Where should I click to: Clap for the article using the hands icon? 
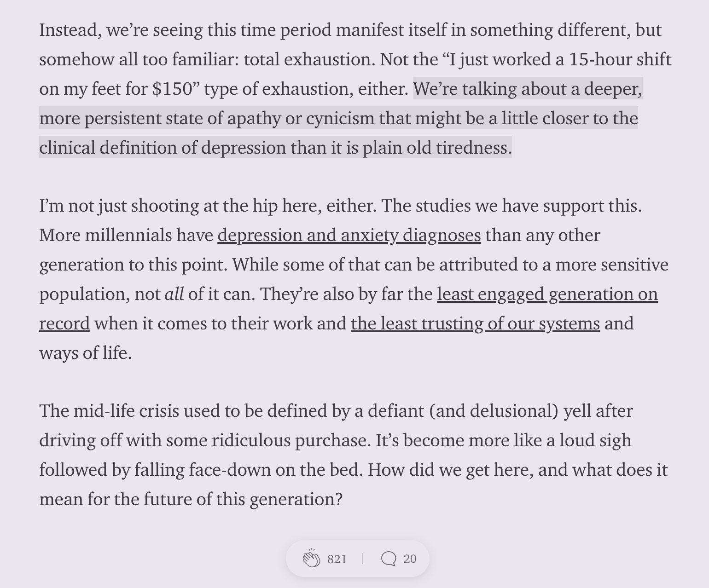(311, 558)
